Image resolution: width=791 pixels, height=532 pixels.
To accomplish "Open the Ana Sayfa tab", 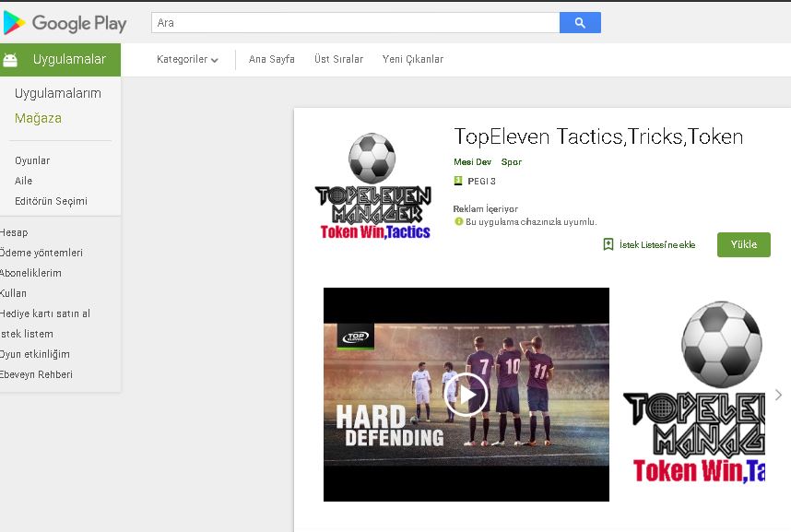I will [x=271, y=60].
